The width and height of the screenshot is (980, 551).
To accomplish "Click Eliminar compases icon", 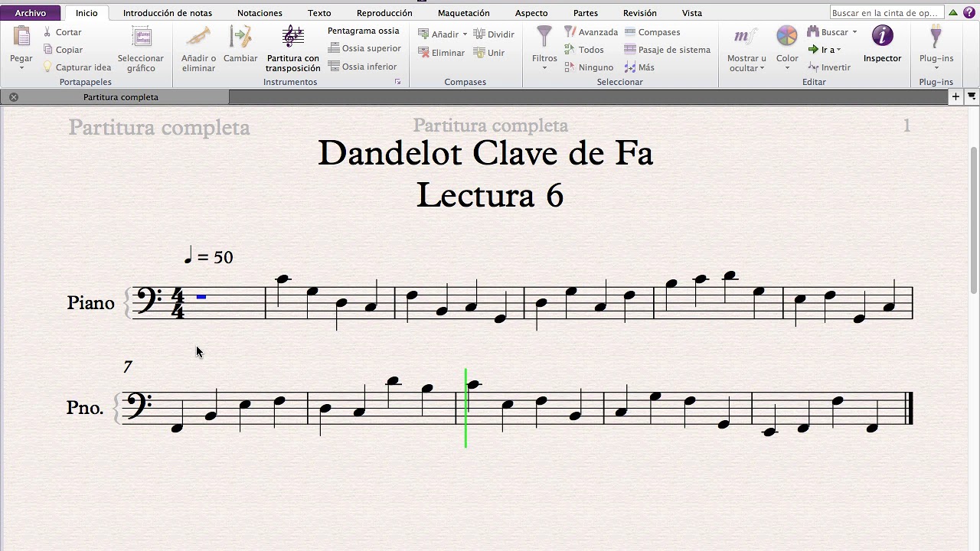I will pos(423,53).
